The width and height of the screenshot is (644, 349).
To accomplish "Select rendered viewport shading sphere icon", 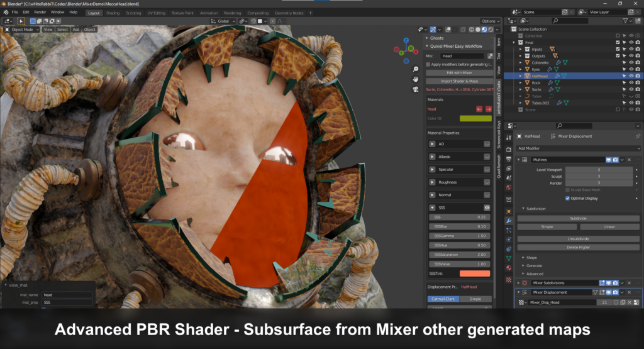I will 491,30.
